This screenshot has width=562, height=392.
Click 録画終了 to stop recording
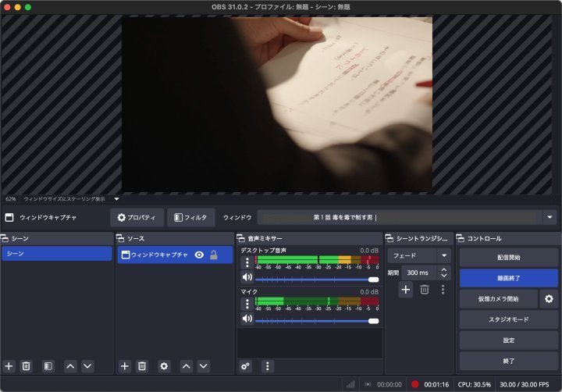click(508, 278)
